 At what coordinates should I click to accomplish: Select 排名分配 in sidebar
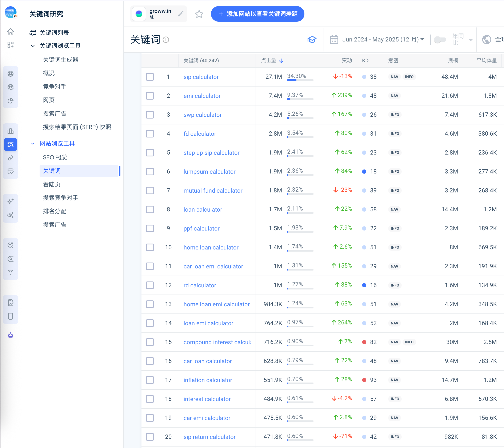tap(55, 211)
